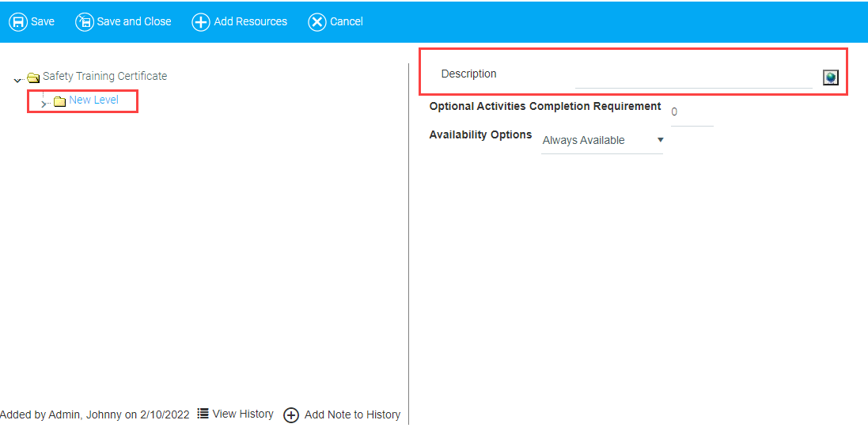
Task: Collapse the Safety Training Certificate tree node
Action: coord(17,79)
